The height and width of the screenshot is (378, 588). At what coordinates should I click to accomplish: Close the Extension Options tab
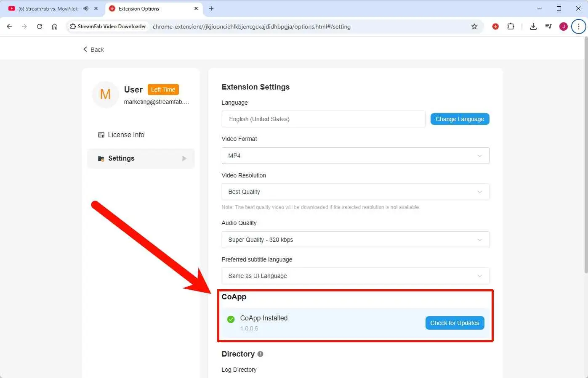click(196, 8)
